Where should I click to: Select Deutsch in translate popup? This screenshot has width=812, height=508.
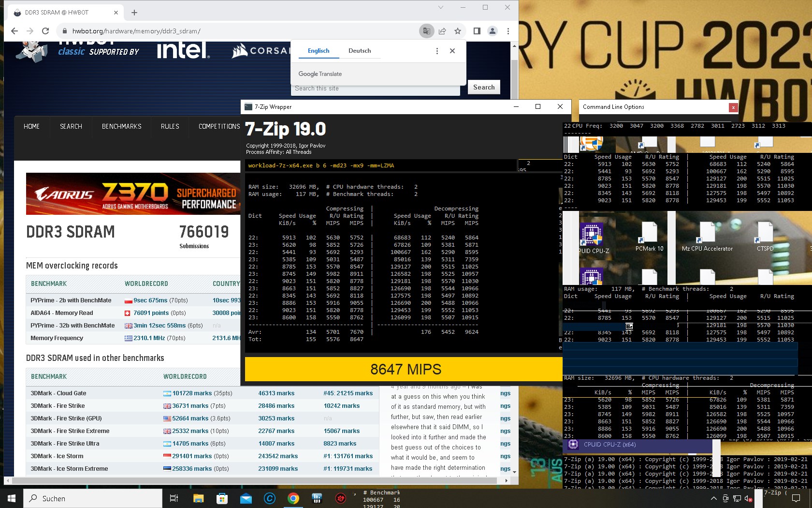pos(360,51)
